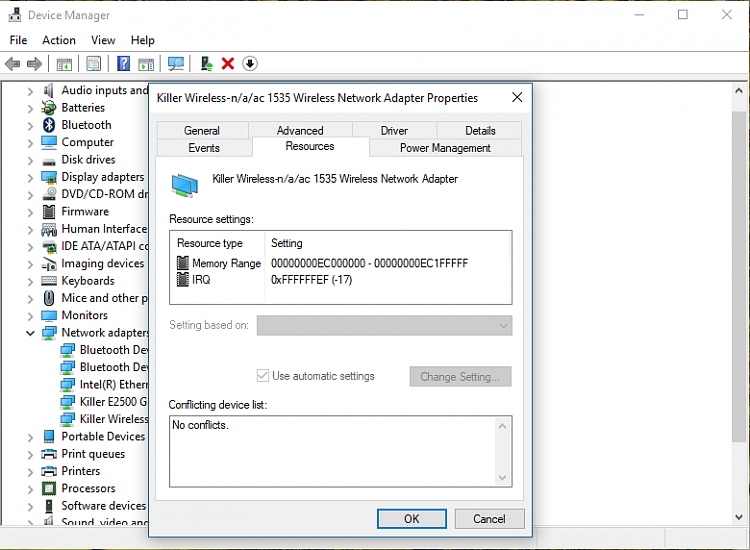Switch to the General tab
This screenshot has width=750, height=550.
click(202, 131)
